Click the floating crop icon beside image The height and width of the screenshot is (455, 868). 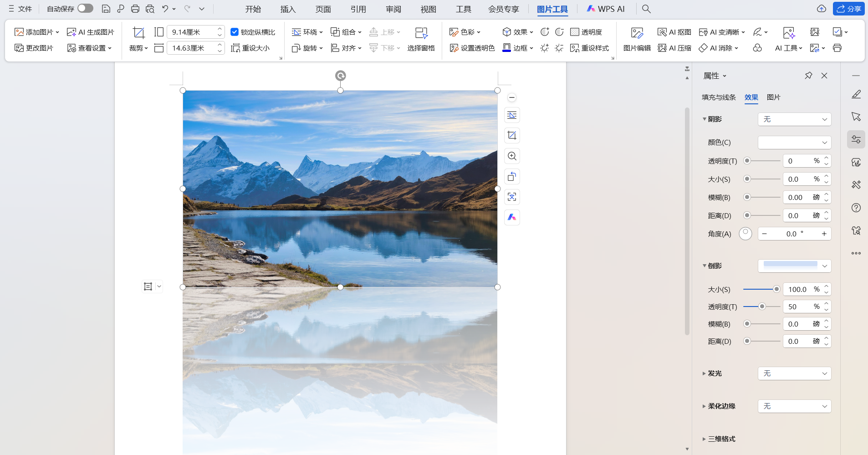click(x=512, y=136)
